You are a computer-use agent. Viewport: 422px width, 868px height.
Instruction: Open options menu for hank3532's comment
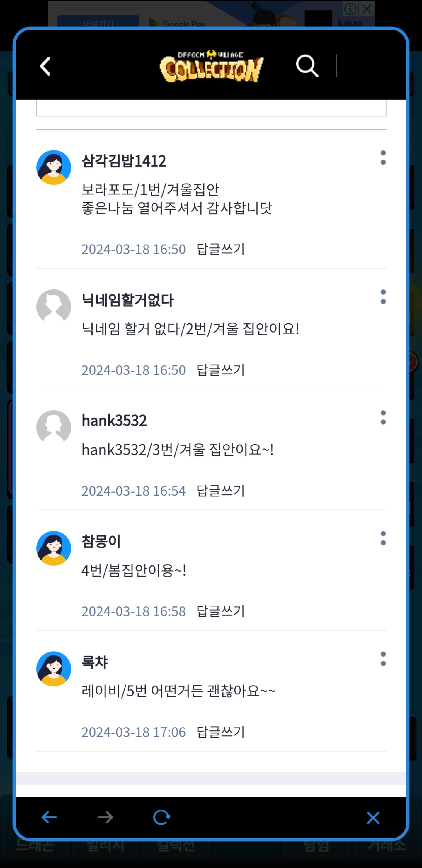(x=383, y=418)
